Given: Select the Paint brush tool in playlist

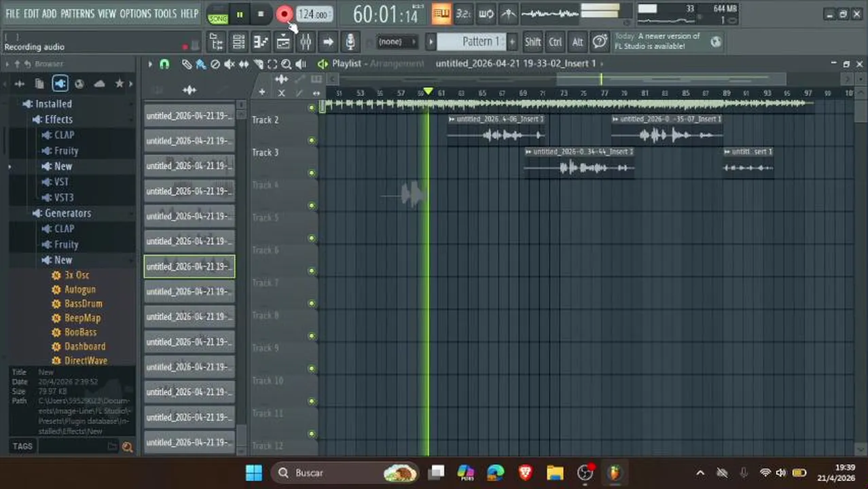Looking at the screenshot, I should pos(201,64).
